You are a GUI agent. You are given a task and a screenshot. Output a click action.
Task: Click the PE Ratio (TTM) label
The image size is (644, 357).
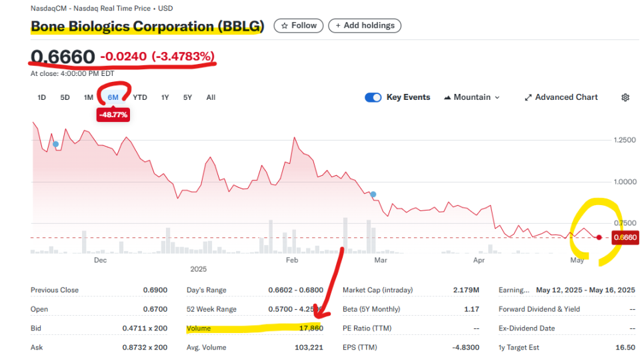point(367,328)
